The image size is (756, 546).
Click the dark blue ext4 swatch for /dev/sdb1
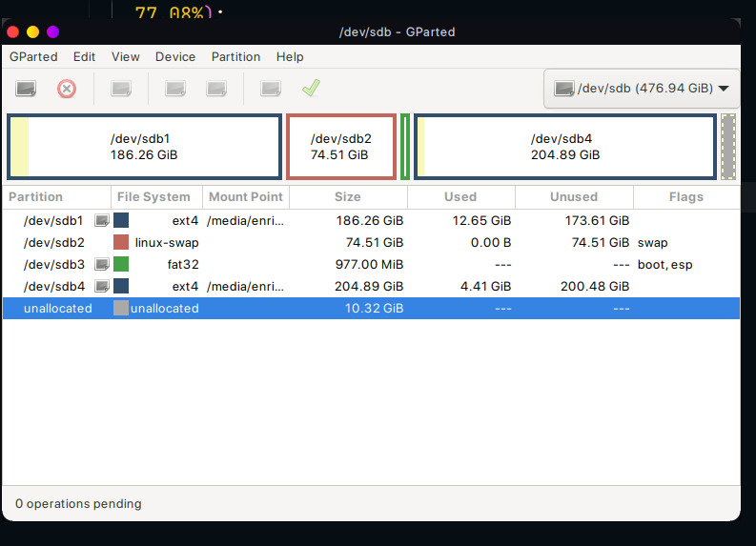(x=121, y=221)
